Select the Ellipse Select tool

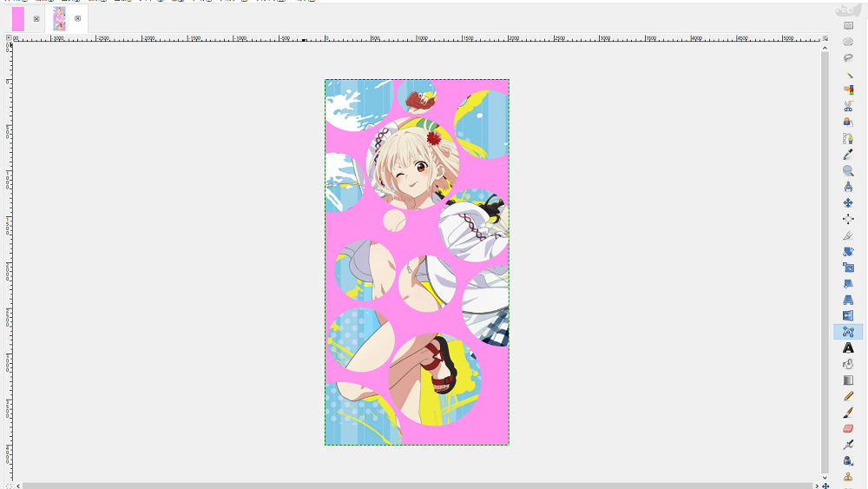[x=848, y=42]
